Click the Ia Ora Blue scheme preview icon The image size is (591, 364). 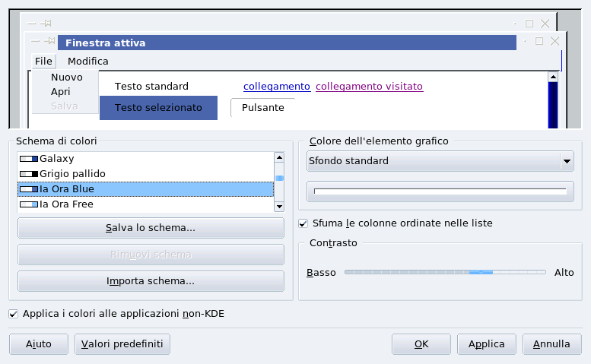click(29, 188)
